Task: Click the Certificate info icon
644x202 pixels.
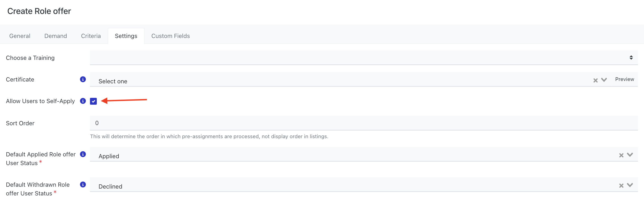Action: 83,79
